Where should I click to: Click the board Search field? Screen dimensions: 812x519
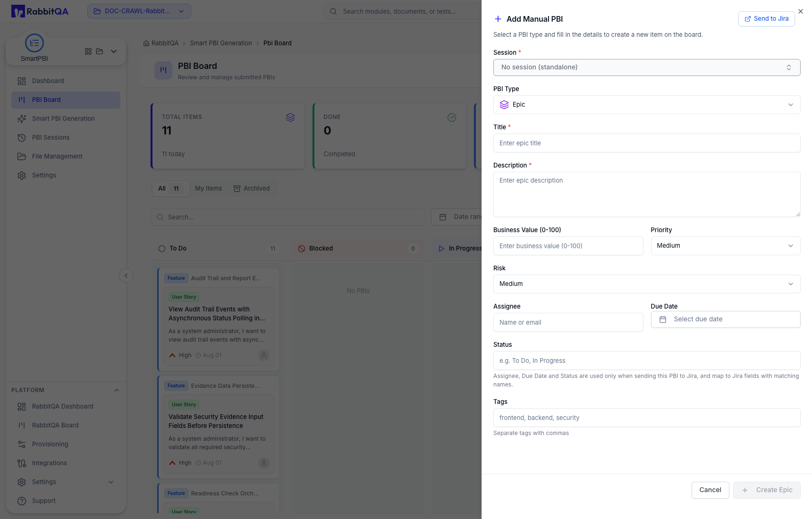pyautogui.click(x=288, y=217)
